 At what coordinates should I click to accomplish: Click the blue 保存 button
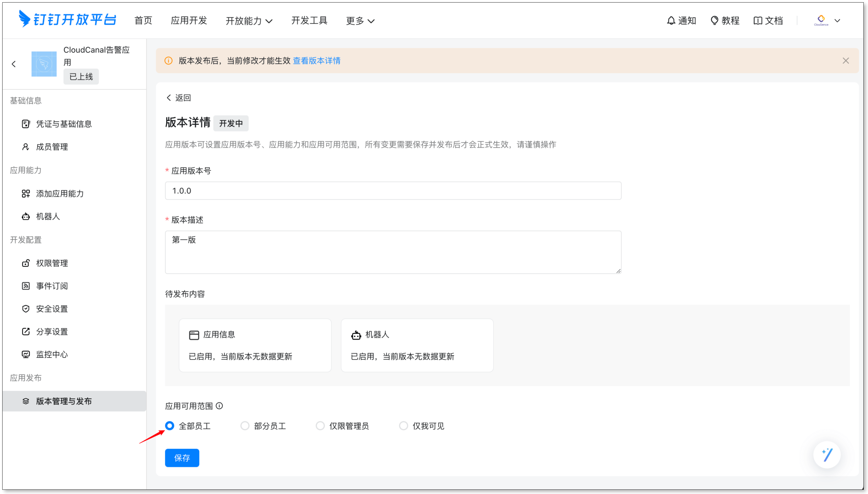pos(182,458)
